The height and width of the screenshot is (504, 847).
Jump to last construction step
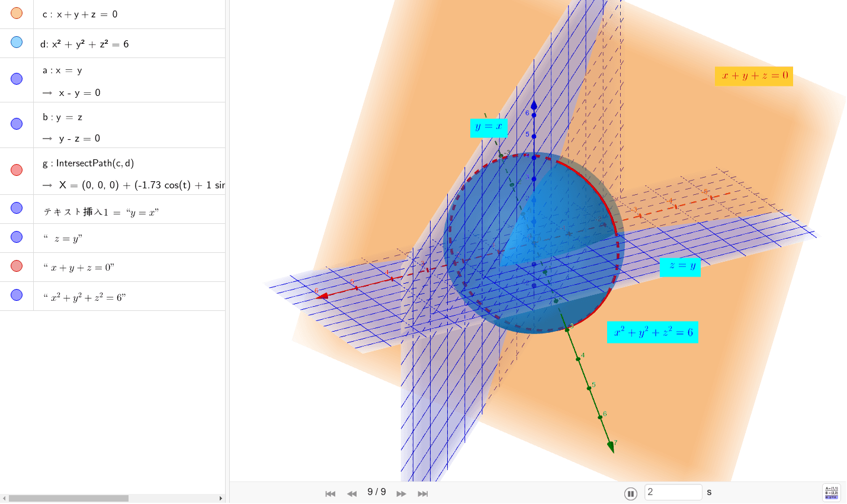click(423, 493)
